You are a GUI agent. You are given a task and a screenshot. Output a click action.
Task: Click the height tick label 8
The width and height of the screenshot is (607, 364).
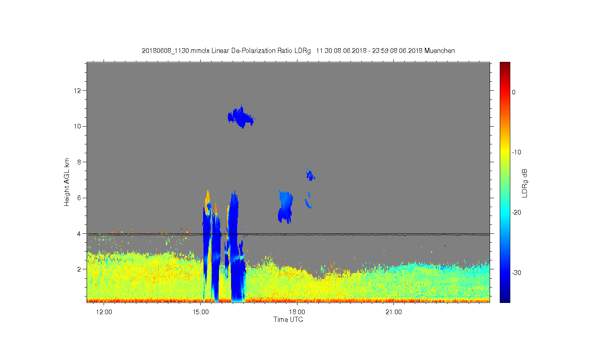(80, 162)
